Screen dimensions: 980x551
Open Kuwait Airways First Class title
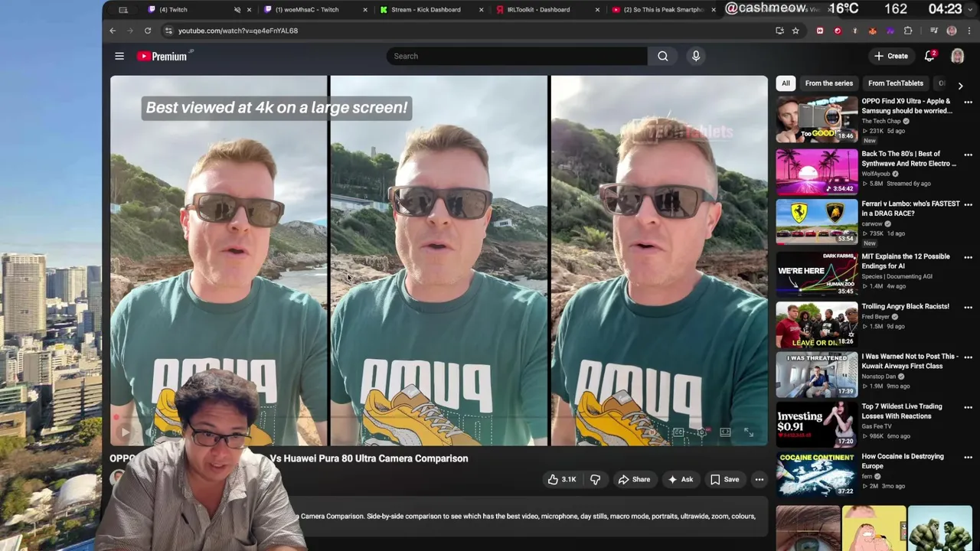(910, 361)
